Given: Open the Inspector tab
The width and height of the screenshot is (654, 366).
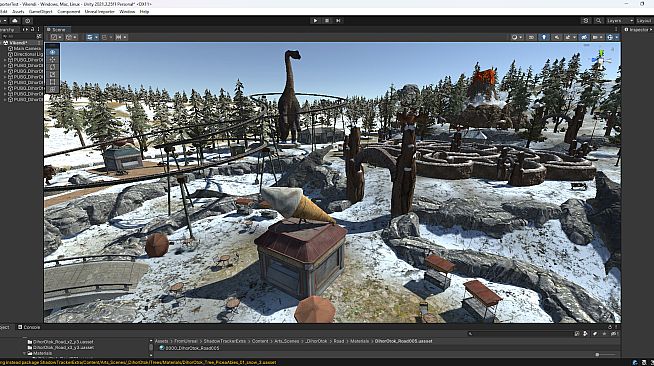Looking at the screenshot, I should point(636,30).
